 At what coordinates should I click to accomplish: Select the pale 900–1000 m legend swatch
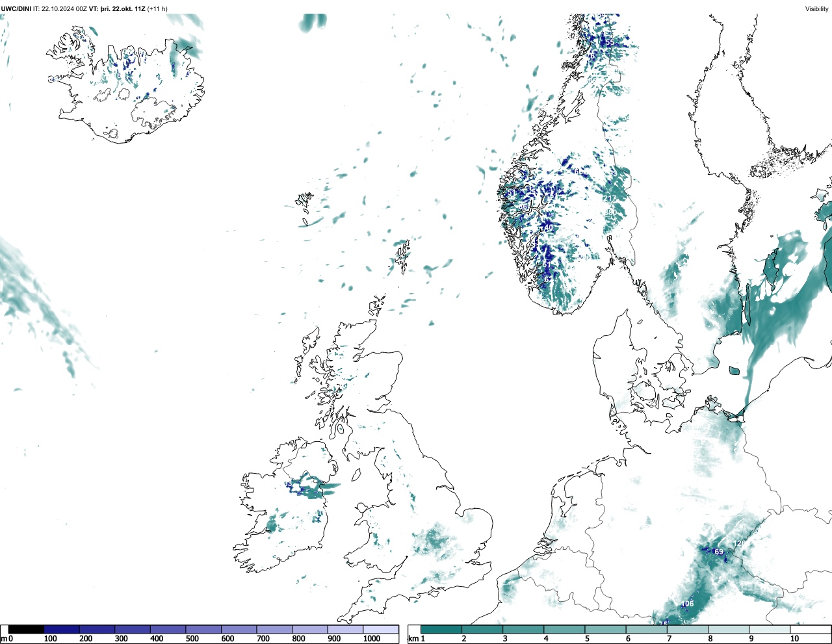point(345,630)
